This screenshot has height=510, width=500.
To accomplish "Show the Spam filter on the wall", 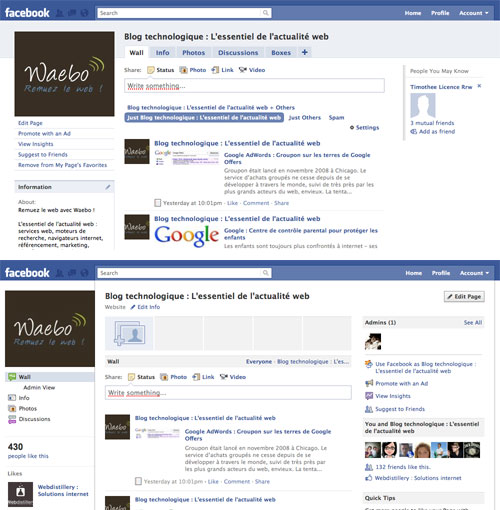I will pos(336,118).
